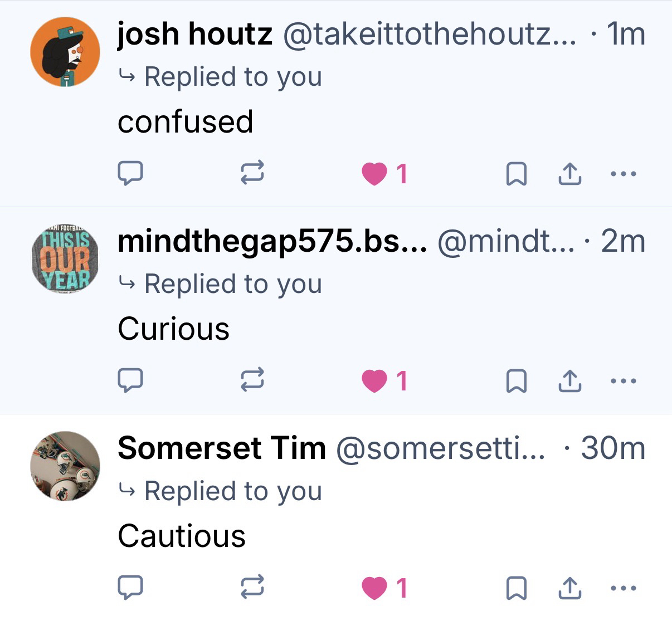The height and width of the screenshot is (621, 672).
Task: View mindthegap575's "This Is Our Year" avatar
Action: (65, 259)
